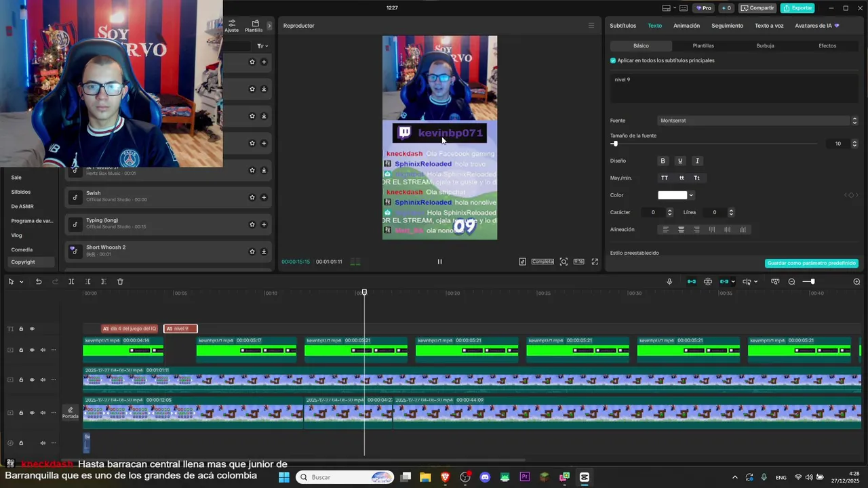Open the 9:16 aspect ratio selector
Viewport: 868px width, 488px height.
click(x=578, y=262)
